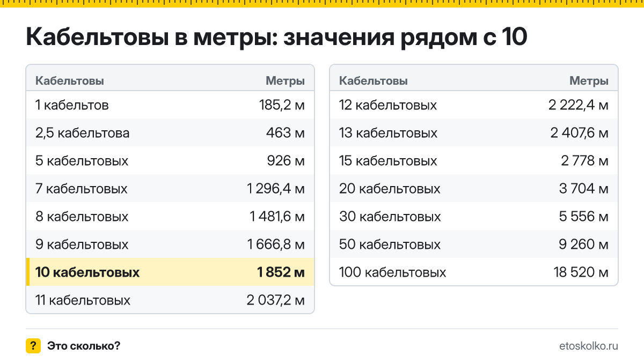The height and width of the screenshot is (363, 644).
Task: Select the heading 'Кабельтовы в метры: значения рядом с 10'
Action: tap(277, 38)
